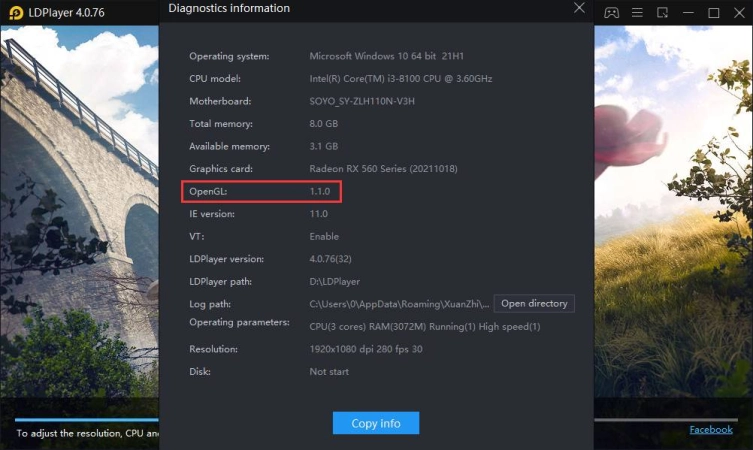Click the 'CPU model:' label
Screen dimensions: 753x450
tap(215, 79)
